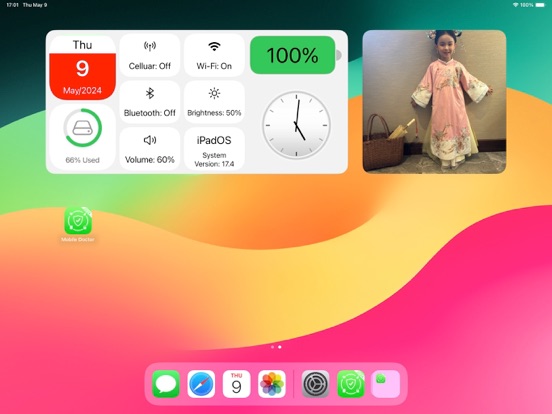This screenshot has height=414, width=552.
Task: Tap the red date tile showing 9
Action: point(82,76)
